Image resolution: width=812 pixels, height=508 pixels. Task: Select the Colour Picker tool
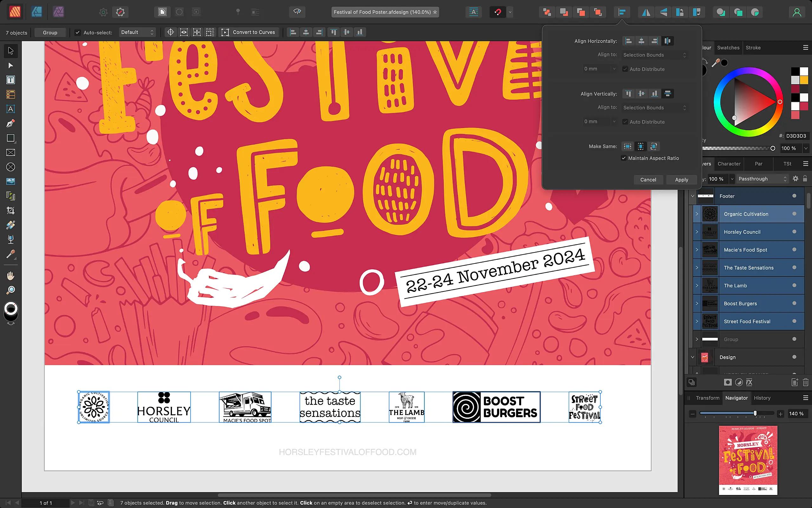click(10, 254)
